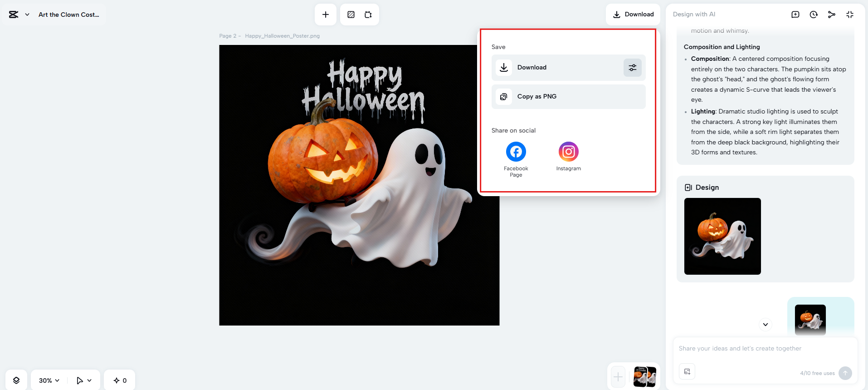Click the 'Design with AI' panel title
Image resolution: width=868 pixels, height=390 pixels.
694,15
